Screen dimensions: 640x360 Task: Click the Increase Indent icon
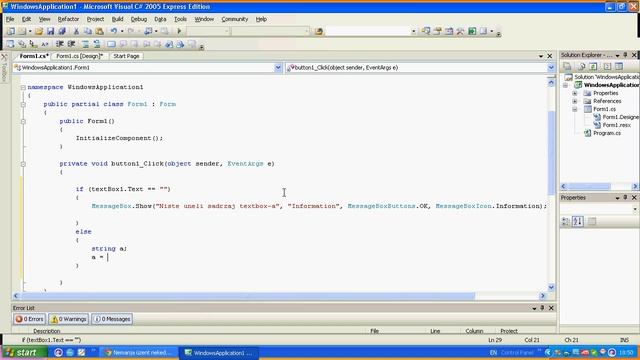click(71, 44)
